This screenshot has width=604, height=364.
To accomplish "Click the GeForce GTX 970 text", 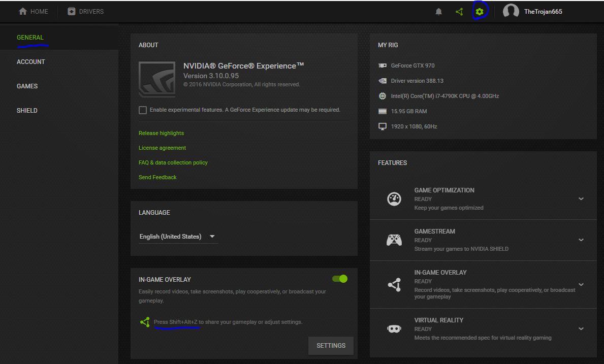I will click(412, 65).
